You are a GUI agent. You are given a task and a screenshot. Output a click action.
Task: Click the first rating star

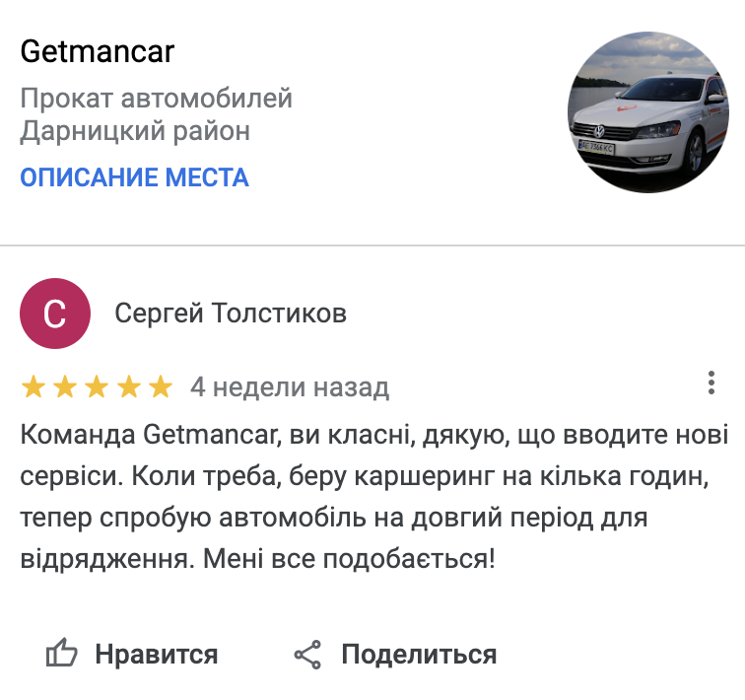(34, 386)
